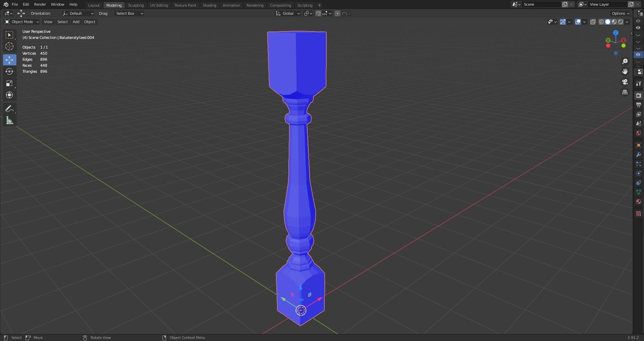Click the viewport zoom magnifier icon
Screen dimensions: 644x341
[x=625, y=61]
